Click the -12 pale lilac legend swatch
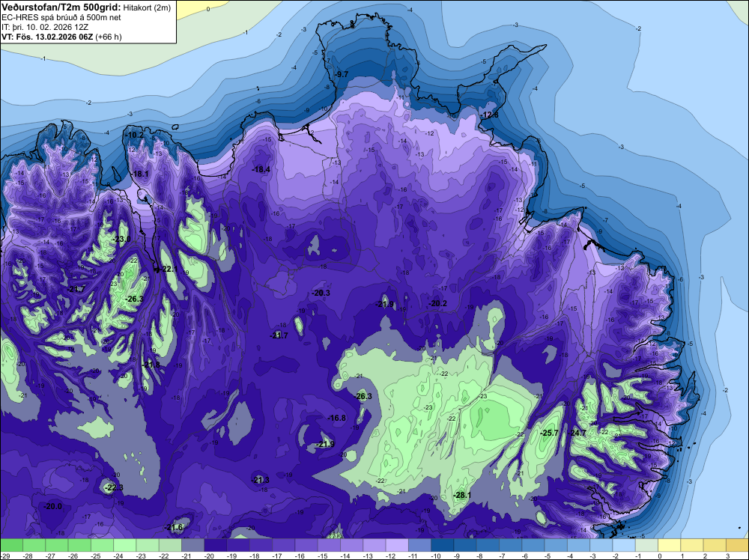This screenshot has width=749, height=560. pos(397,545)
